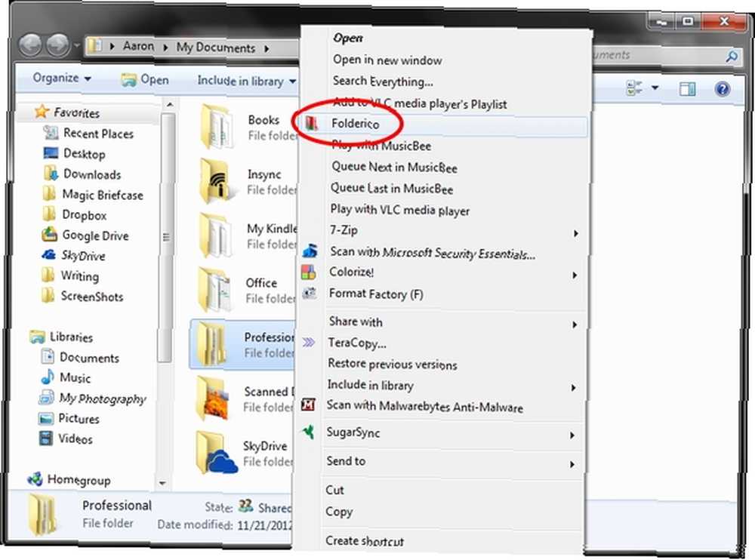The image size is (755, 560).
Task: Click the Forward navigation arrow button
Action: [58, 45]
